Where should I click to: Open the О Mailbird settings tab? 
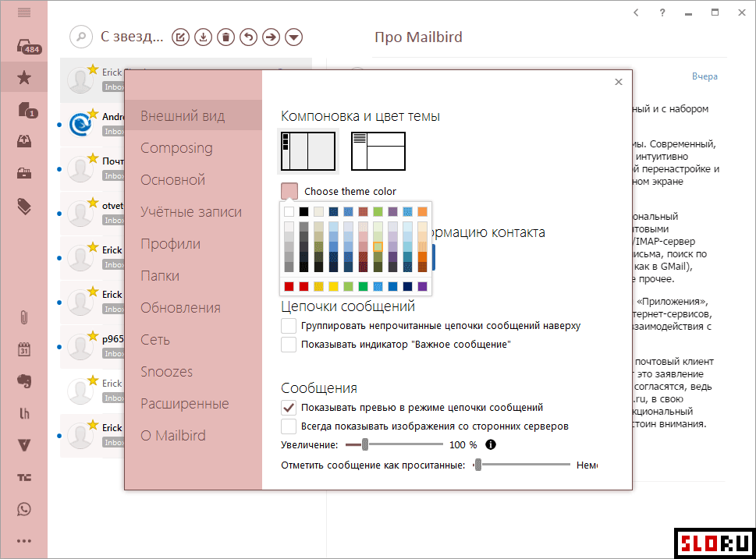[193, 436]
